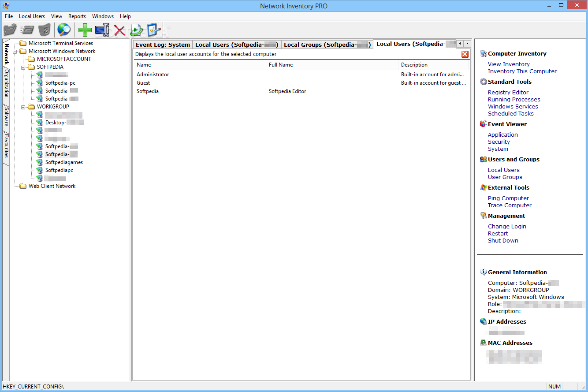Sort by the Full Name column header
This screenshot has width=588, height=392.
pyautogui.click(x=332, y=65)
